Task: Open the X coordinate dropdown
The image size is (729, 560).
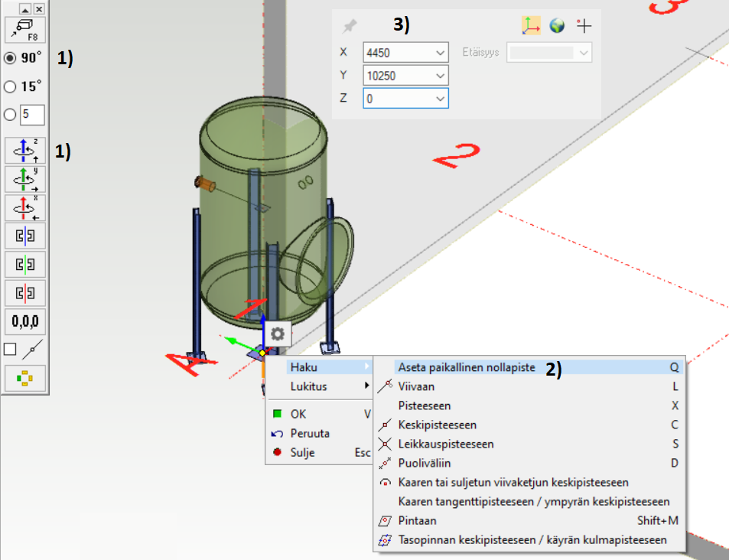Action: point(440,53)
